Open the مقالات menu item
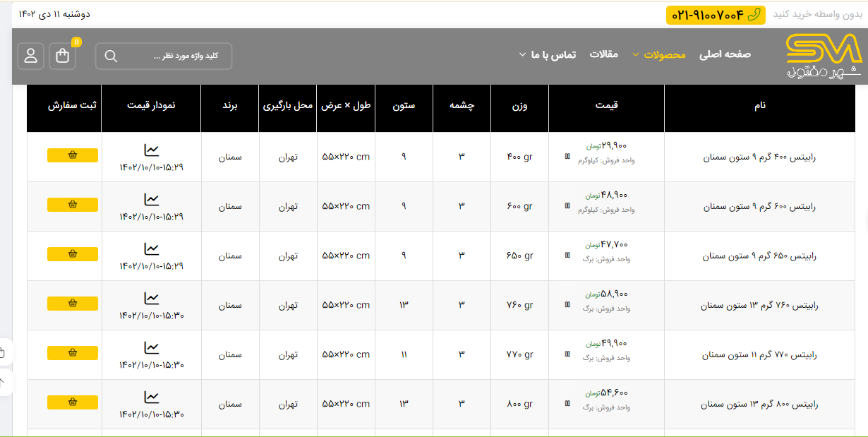868x437 pixels. 603,54
